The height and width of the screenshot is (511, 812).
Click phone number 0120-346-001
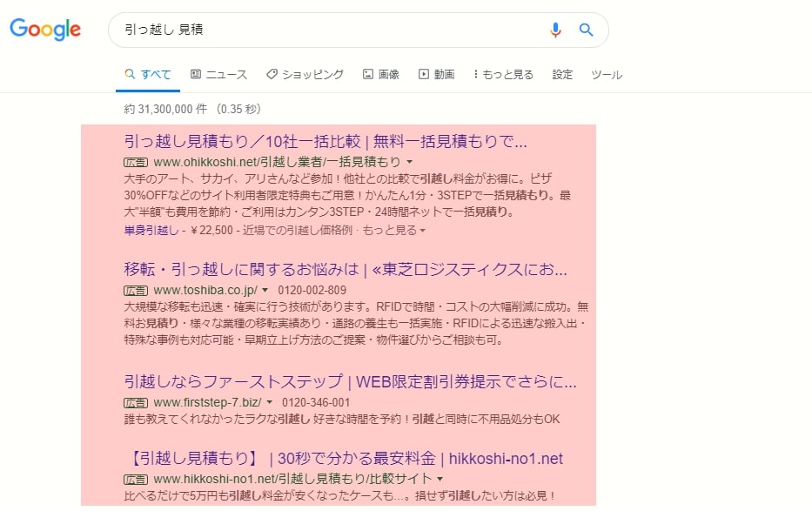pyautogui.click(x=316, y=402)
